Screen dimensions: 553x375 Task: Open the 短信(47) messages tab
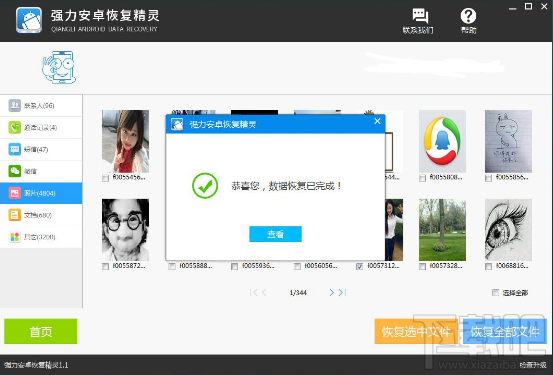[41, 149]
